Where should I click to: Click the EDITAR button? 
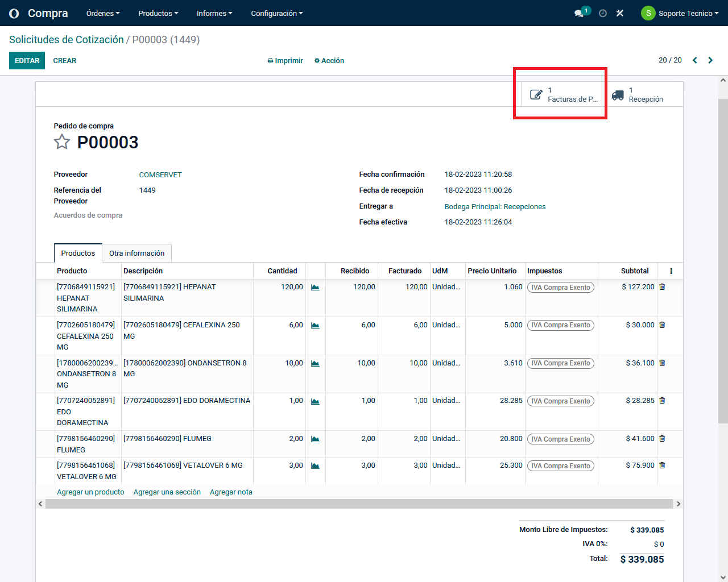(x=27, y=61)
